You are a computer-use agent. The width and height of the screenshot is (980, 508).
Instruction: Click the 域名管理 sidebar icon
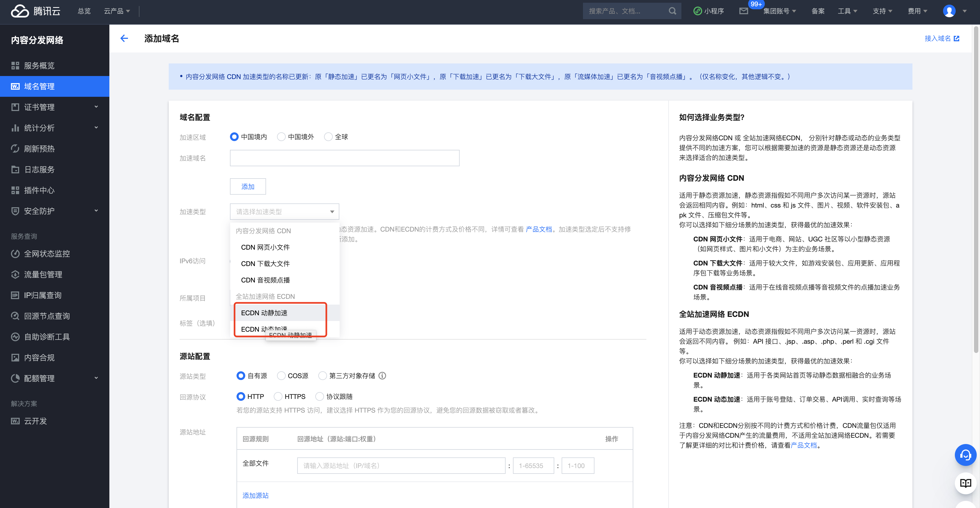15,86
